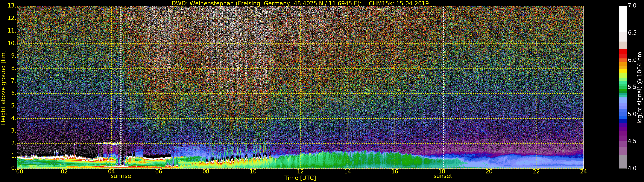Screen dimensions: 644x182
Task: Click the '7.0' value on the colorbar scale
Action: [x=632, y=6]
